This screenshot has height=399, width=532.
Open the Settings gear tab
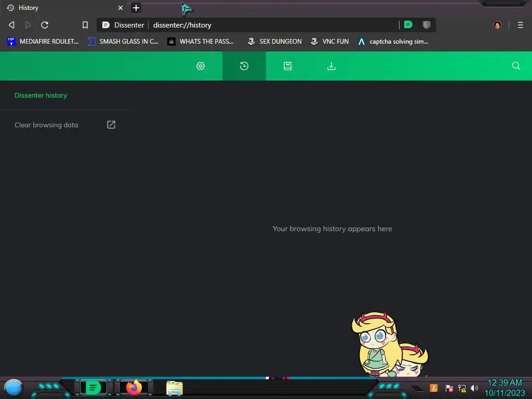tap(201, 66)
